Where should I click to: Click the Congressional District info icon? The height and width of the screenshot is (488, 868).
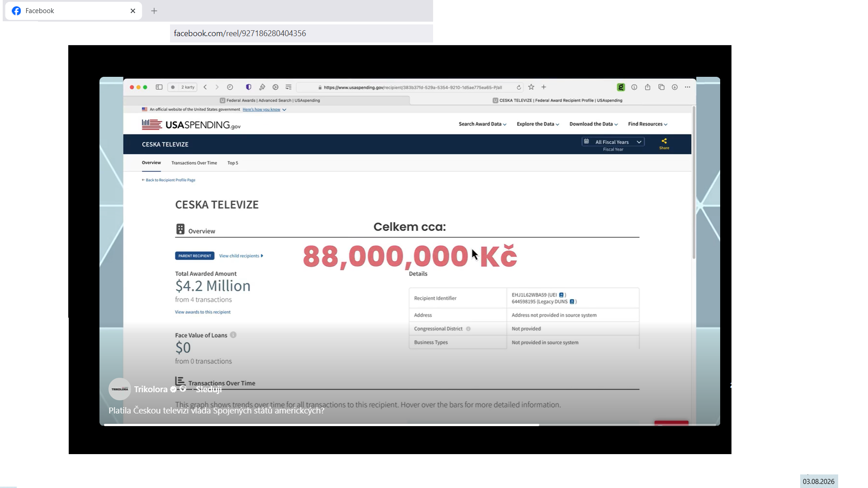(468, 329)
